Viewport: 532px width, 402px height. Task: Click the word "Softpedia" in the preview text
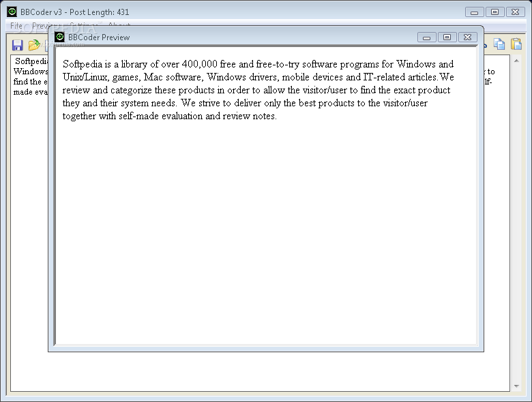(x=83, y=64)
